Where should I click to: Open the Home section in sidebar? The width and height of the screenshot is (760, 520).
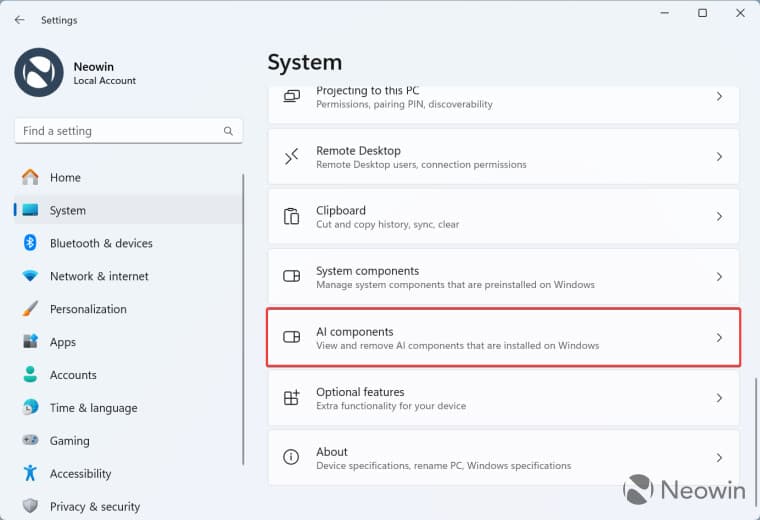(65, 178)
